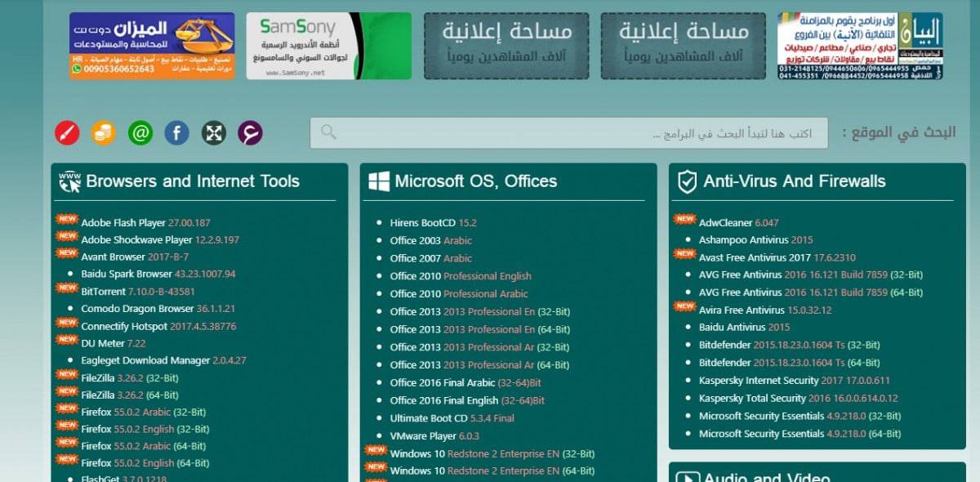Open AdwCleaner 6.047 link
This screenshot has width=980, height=482.
tap(738, 222)
